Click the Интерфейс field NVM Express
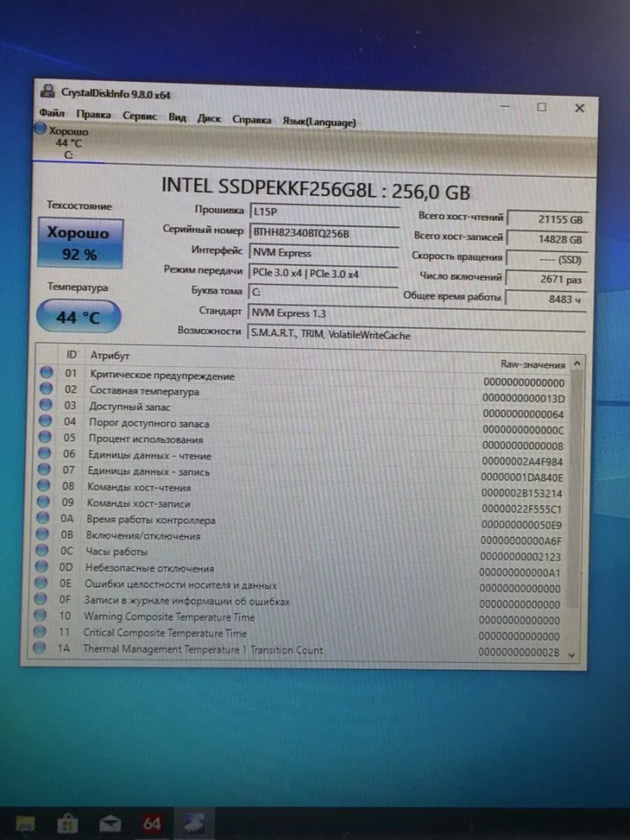This screenshot has width=630, height=840. 324,253
